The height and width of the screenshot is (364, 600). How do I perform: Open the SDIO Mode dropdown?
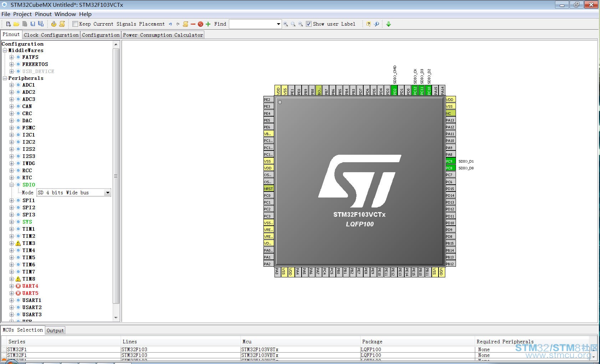coord(107,193)
